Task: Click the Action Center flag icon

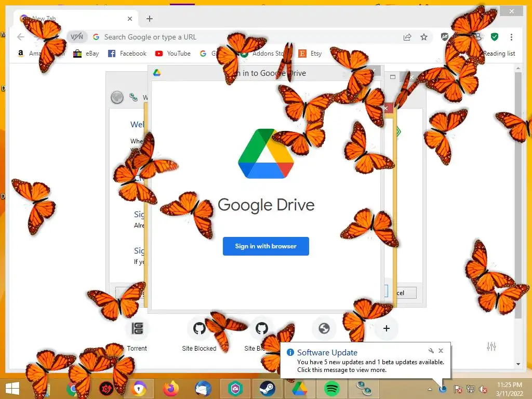Action: [x=458, y=389]
